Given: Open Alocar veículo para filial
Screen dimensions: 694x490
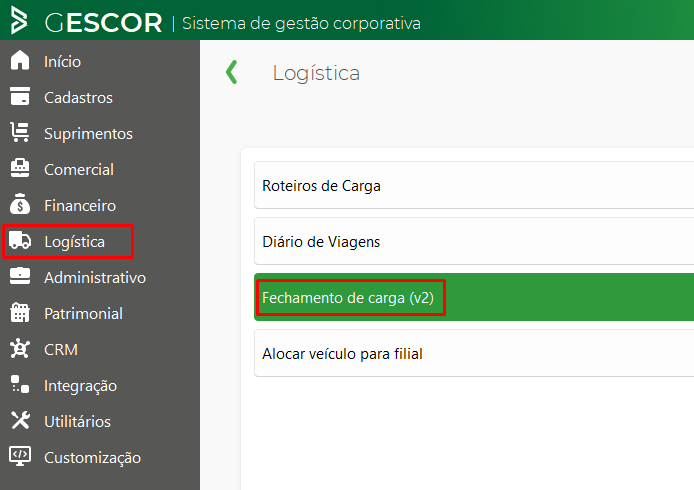Looking at the screenshot, I should [x=474, y=353].
